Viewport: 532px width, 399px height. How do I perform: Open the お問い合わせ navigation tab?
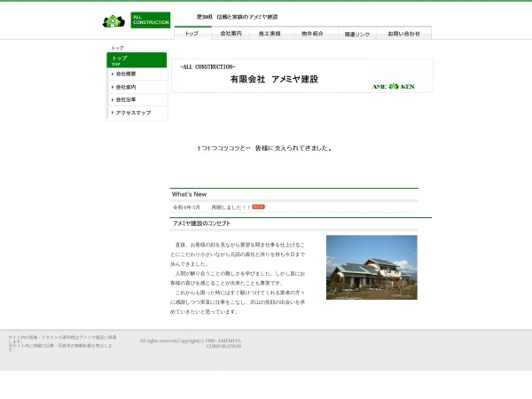click(403, 34)
